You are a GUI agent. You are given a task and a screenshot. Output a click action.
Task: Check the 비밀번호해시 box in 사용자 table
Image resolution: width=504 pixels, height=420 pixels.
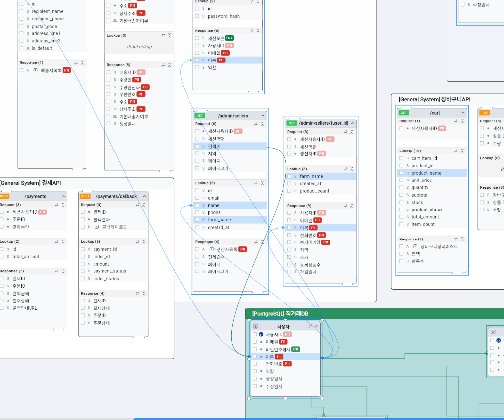click(x=255, y=349)
